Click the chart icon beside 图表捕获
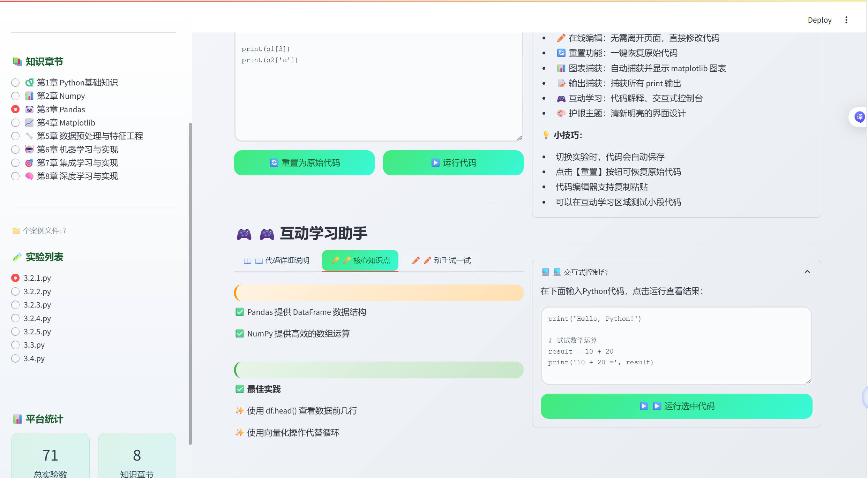 pos(561,68)
